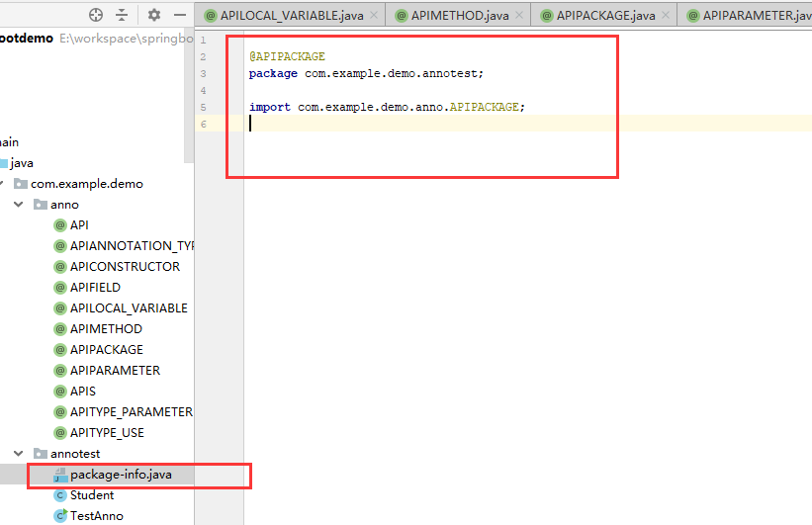
Task: Open APIMETHOD annotation in tree
Action: click(106, 329)
